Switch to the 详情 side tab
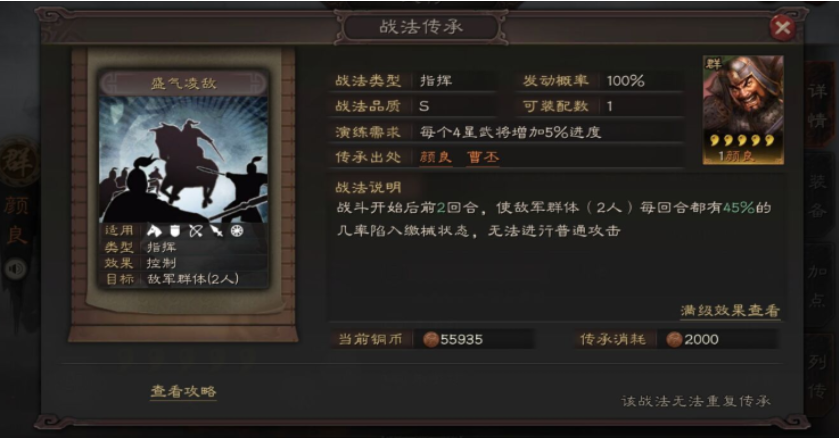Screen dimensions: 839x438 [817, 105]
